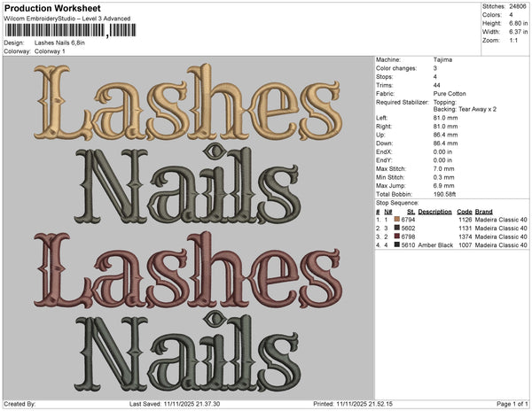
Task: Click the 'Code' column header
Action: (x=465, y=212)
